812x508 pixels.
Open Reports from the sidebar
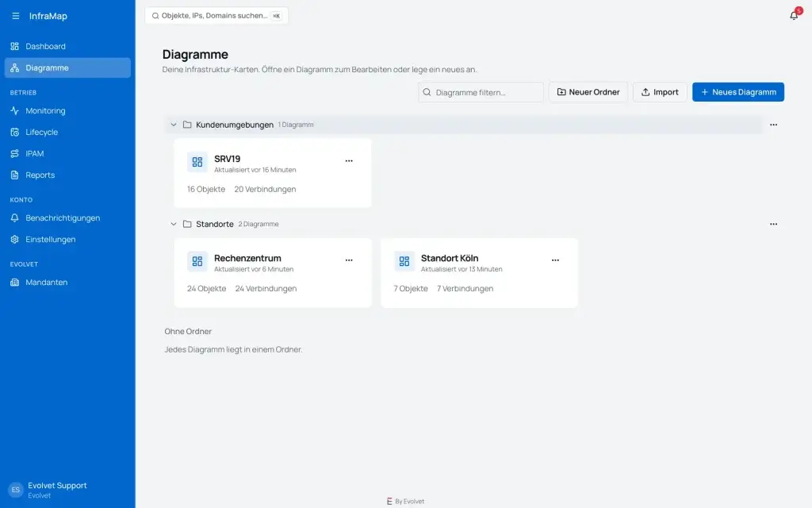[x=67, y=175]
